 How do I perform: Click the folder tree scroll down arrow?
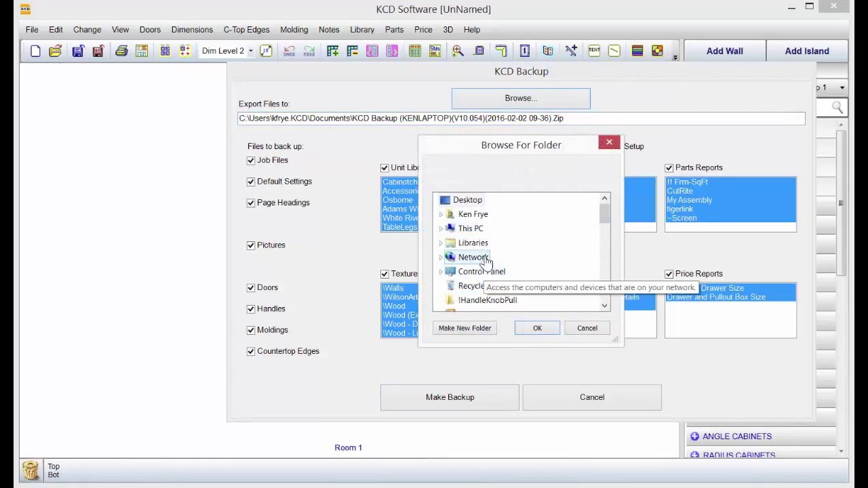pyautogui.click(x=604, y=306)
